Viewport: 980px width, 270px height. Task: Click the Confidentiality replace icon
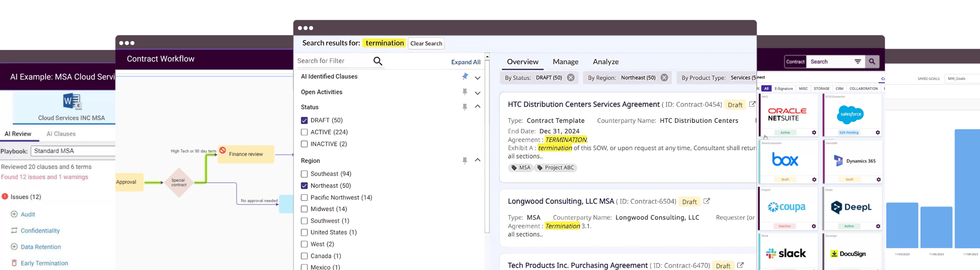pos(14,230)
